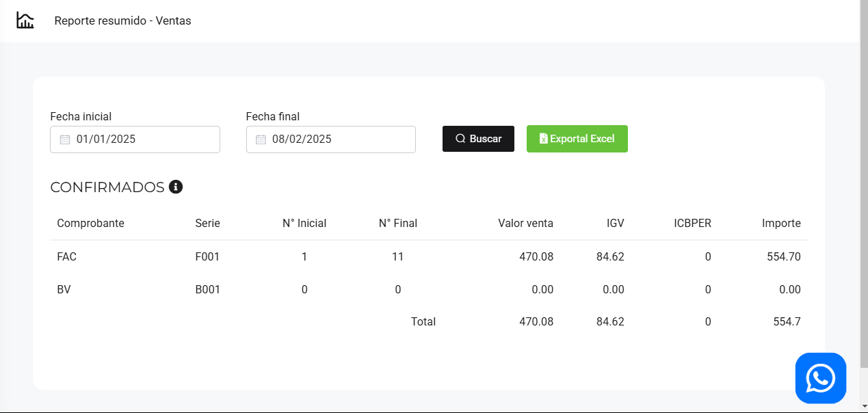Select the FAC row in the table
868x413 pixels.
(66, 257)
